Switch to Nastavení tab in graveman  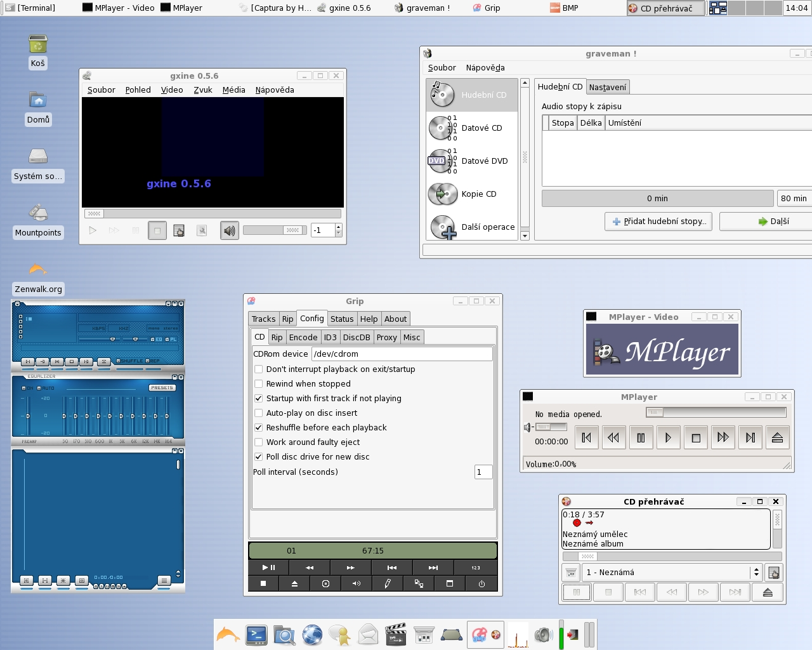pos(608,88)
